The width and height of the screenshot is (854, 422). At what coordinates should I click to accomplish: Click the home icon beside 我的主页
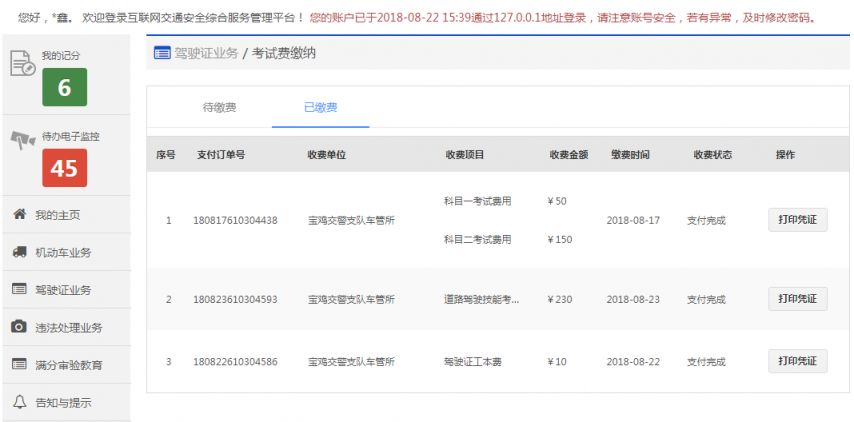point(20,214)
